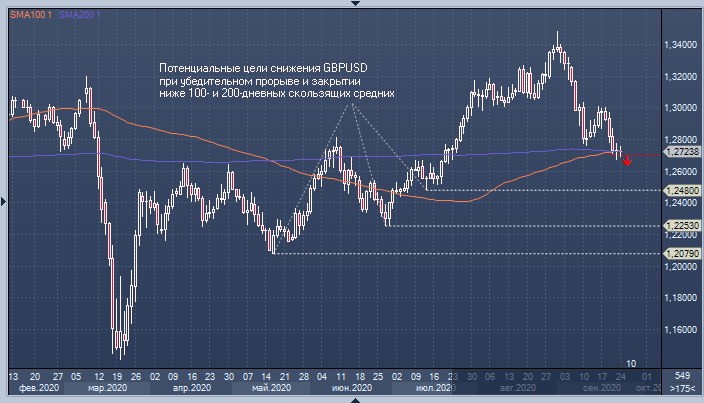
Task: Click the 1,30000 price axis label
Action: pyautogui.click(x=681, y=108)
